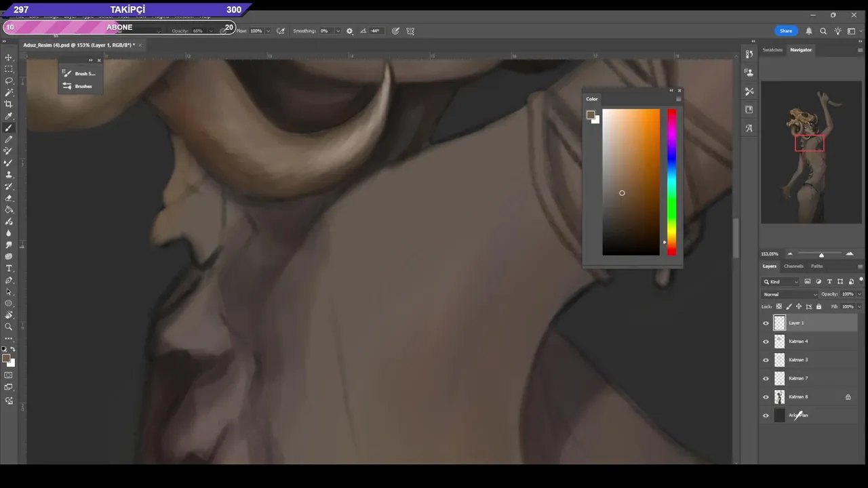Hide the bottom background layer
Image resolution: width=868 pixels, height=488 pixels.
(766, 415)
